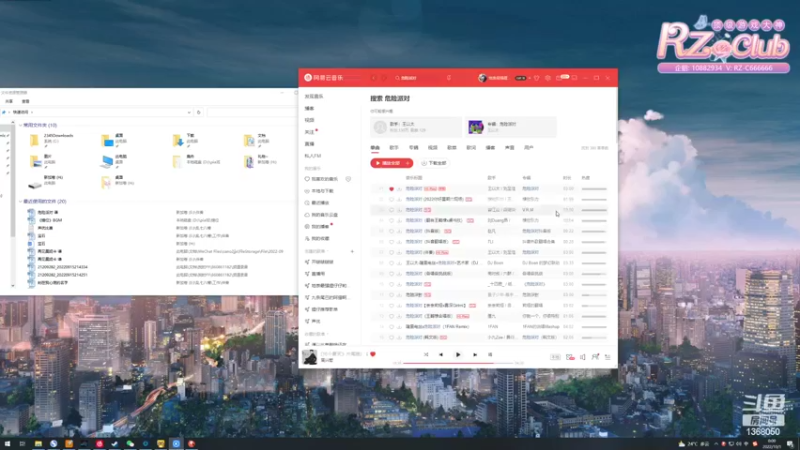Collapse 常用文件夹 (10) group in File Explorer
800x450 pixels.
[20, 125]
